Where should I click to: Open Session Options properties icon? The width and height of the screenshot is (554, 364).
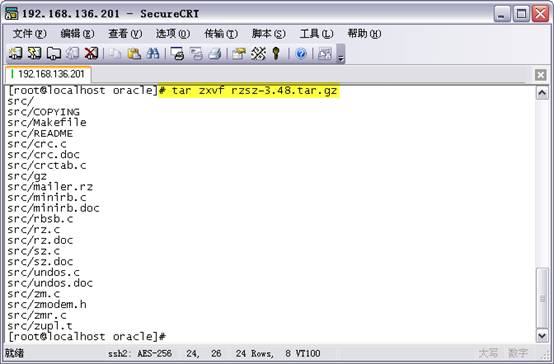pos(239,53)
